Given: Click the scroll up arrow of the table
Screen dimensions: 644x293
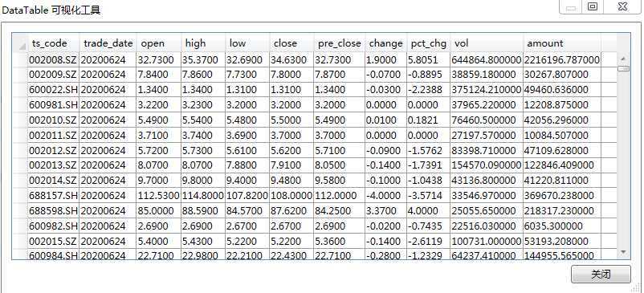Looking at the screenshot, I should pos(623,59).
